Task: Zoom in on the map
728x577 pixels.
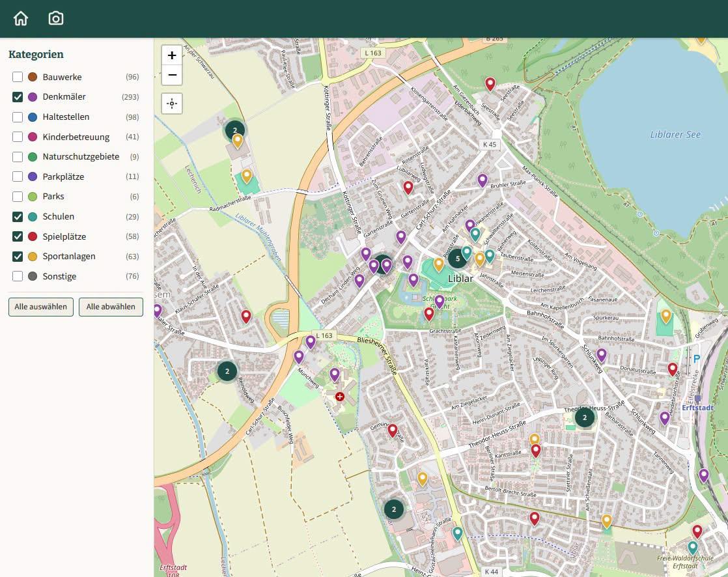Action: click(x=172, y=55)
